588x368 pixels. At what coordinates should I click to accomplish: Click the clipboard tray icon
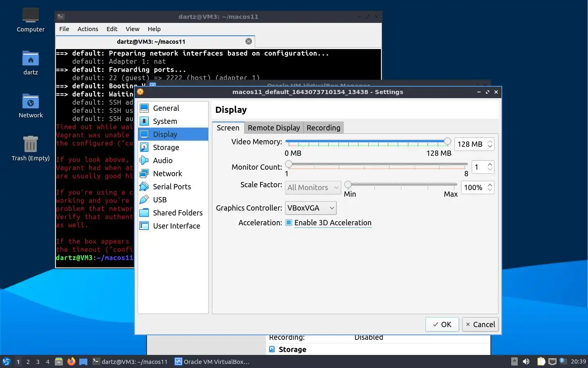pos(541,361)
